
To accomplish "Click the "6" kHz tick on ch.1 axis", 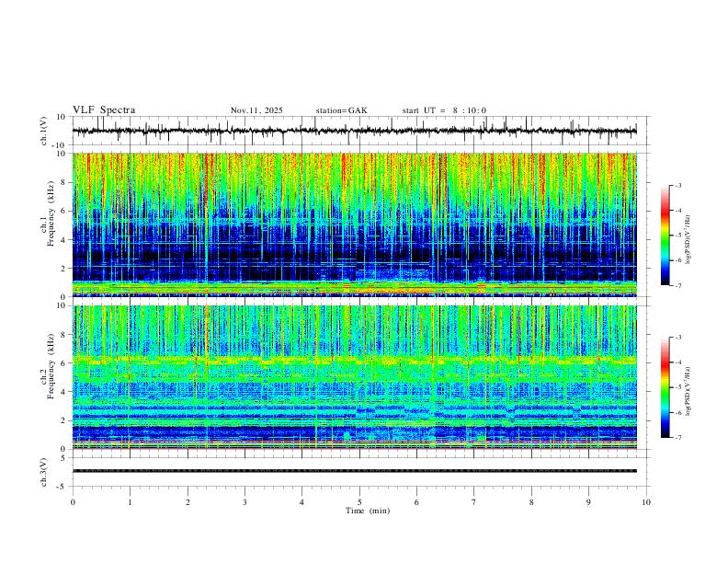I will point(63,211).
